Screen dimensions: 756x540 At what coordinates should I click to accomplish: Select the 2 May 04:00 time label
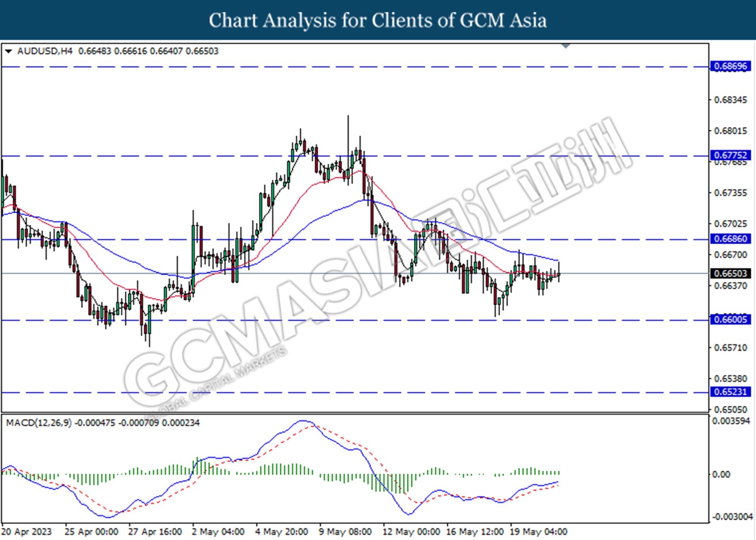pos(218,532)
